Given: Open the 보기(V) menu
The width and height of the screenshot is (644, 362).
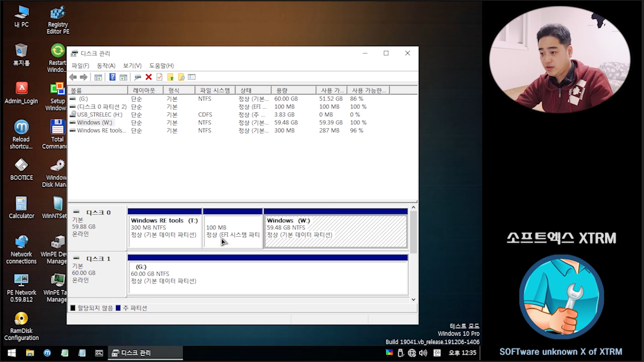Looking at the screenshot, I should 132,66.
